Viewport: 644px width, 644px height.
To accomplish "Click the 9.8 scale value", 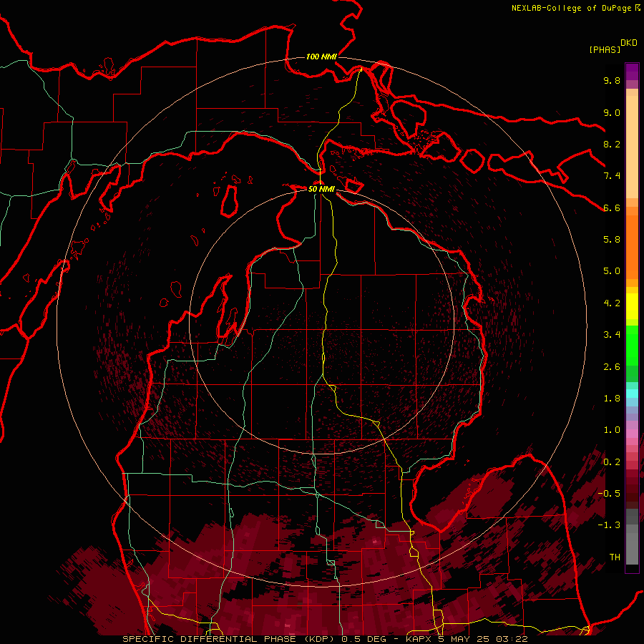I will coord(612,80).
